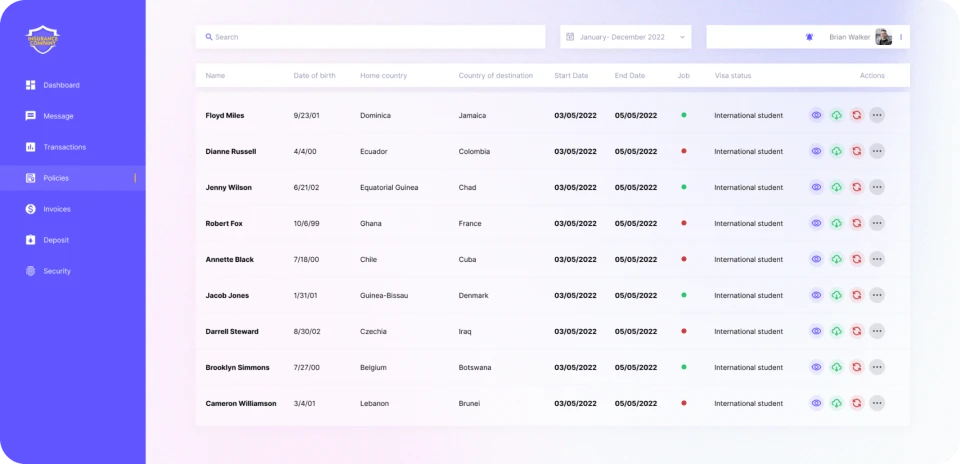Open more actions for Darrell Steward

877,331
